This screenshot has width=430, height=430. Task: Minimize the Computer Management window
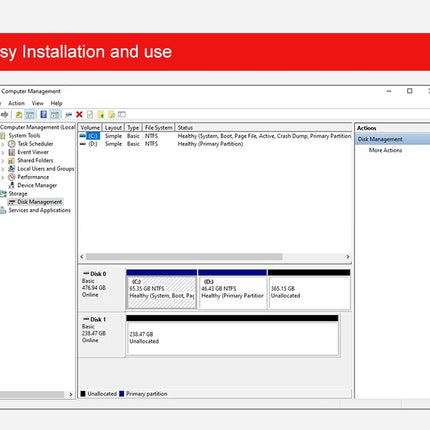389,91
